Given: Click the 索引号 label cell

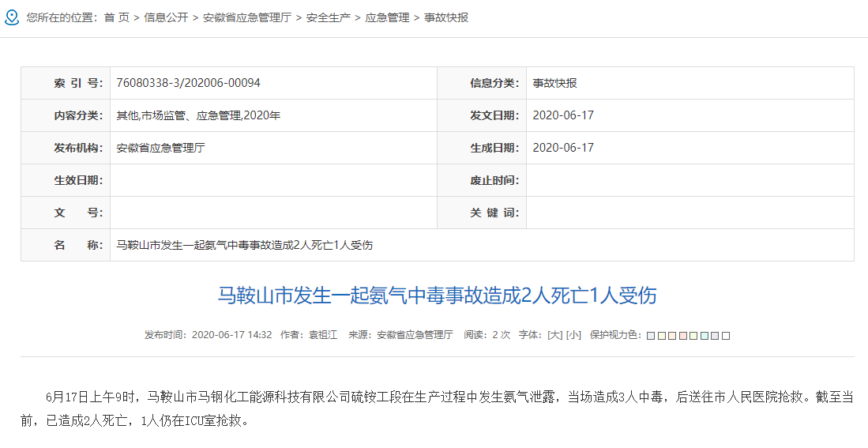Looking at the screenshot, I should click(66, 83).
